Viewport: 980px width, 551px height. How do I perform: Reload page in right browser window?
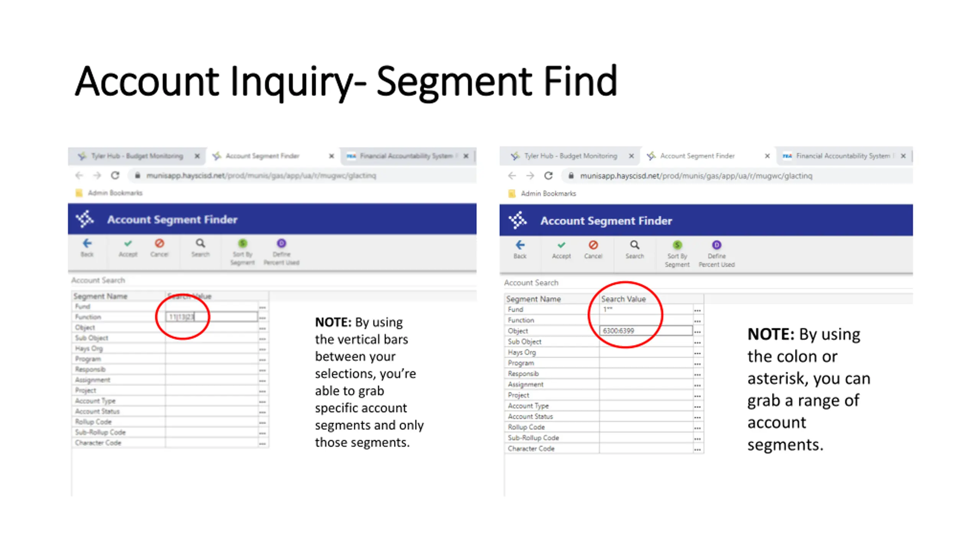(548, 176)
